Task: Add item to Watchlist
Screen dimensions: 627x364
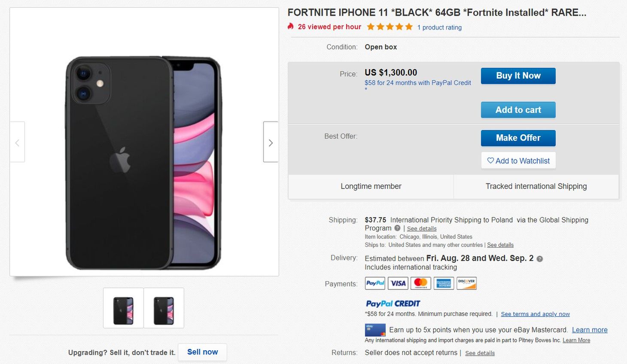Action: pyautogui.click(x=518, y=161)
